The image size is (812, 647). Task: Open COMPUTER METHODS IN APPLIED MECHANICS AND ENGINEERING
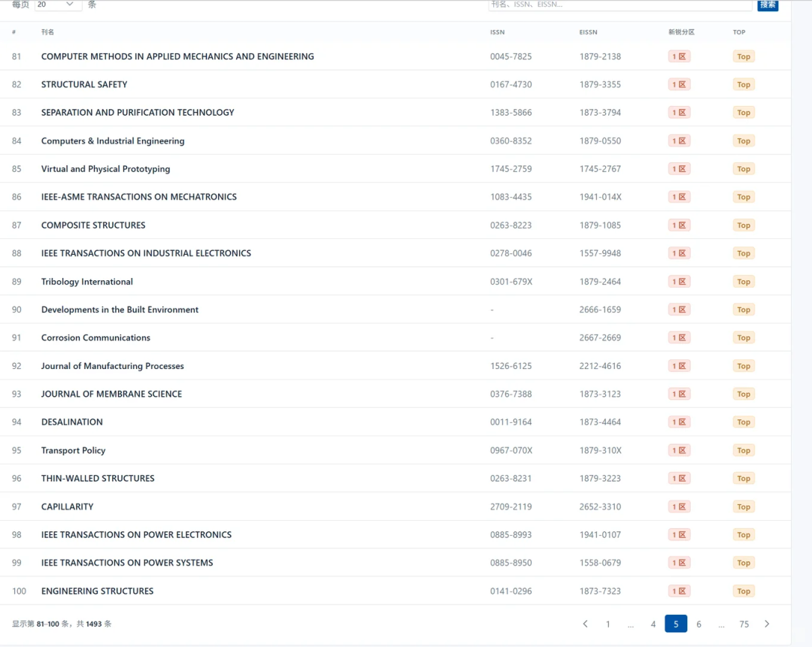point(177,56)
